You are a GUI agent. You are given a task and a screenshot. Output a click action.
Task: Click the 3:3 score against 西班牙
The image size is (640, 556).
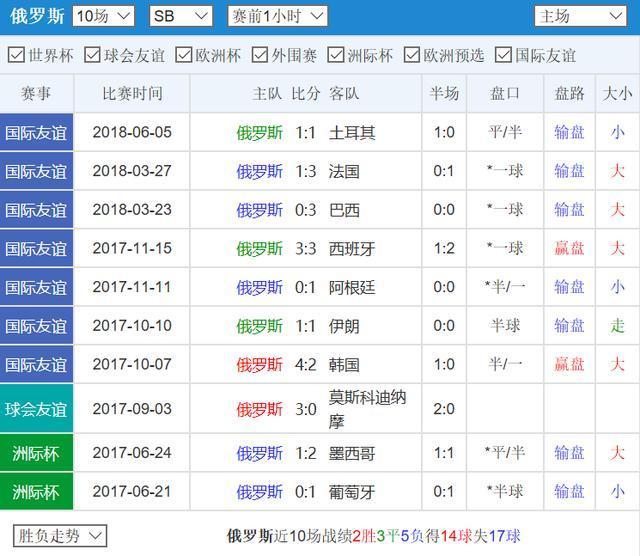coord(306,249)
